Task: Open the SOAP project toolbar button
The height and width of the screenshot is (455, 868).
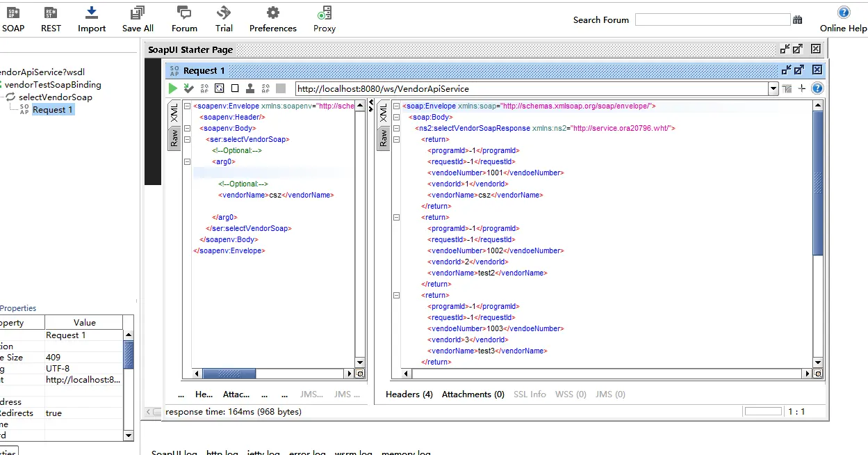Action: point(13,19)
